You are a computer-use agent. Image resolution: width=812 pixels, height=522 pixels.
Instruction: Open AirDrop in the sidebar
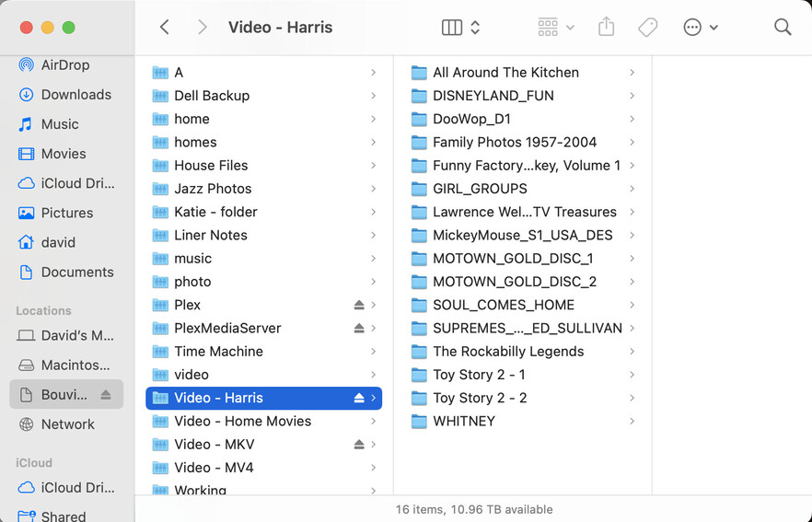(x=65, y=64)
